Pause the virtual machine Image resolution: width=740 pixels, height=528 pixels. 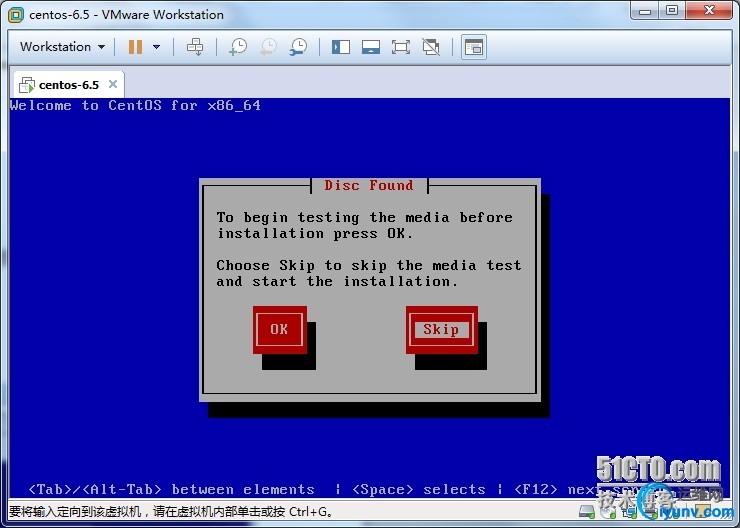135,47
